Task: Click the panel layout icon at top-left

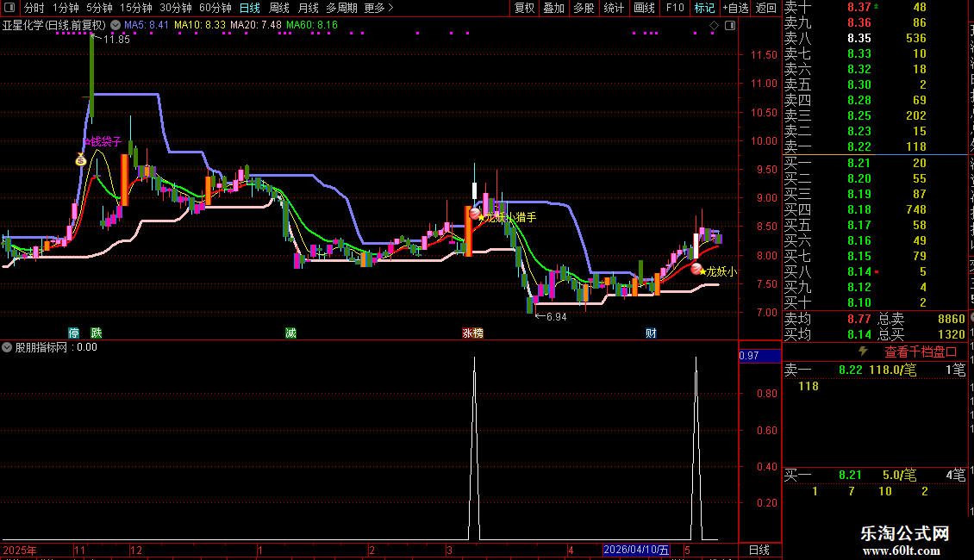Action: click(9, 8)
